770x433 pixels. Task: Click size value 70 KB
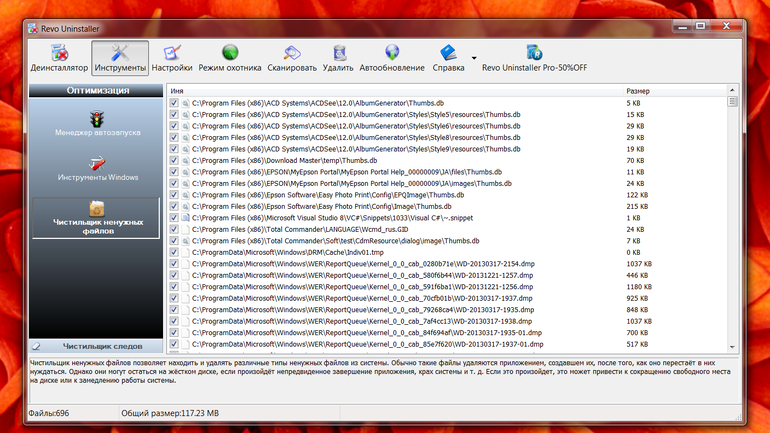(635, 161)
